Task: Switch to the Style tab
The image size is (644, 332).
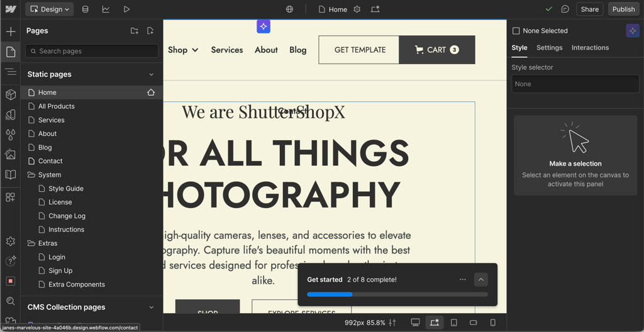Action: 519,48
